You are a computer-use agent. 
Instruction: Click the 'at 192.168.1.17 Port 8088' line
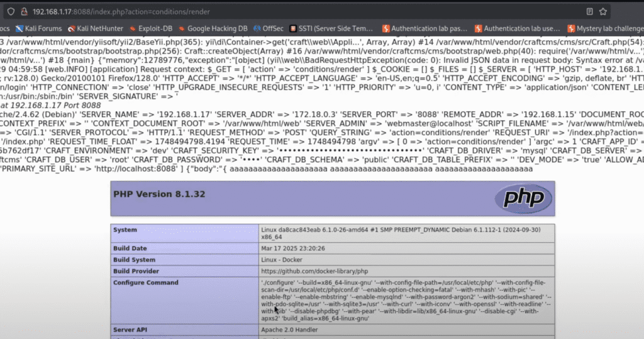(x=50, y=105)
